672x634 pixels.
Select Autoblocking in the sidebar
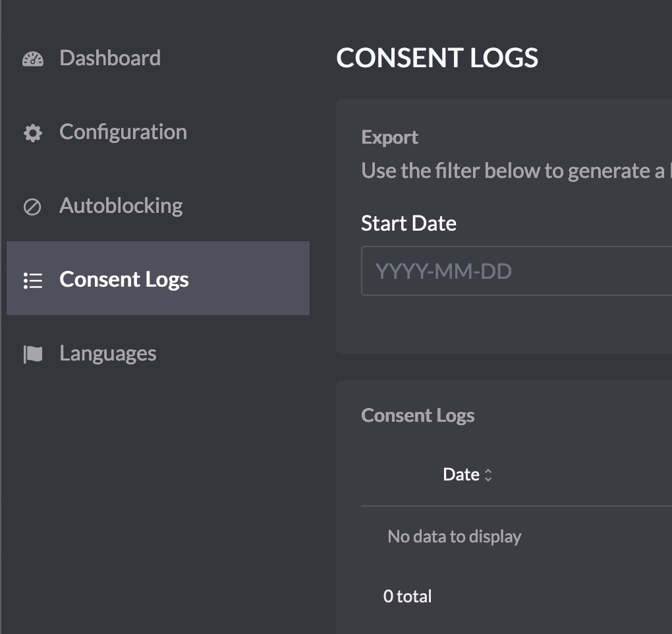121,206
